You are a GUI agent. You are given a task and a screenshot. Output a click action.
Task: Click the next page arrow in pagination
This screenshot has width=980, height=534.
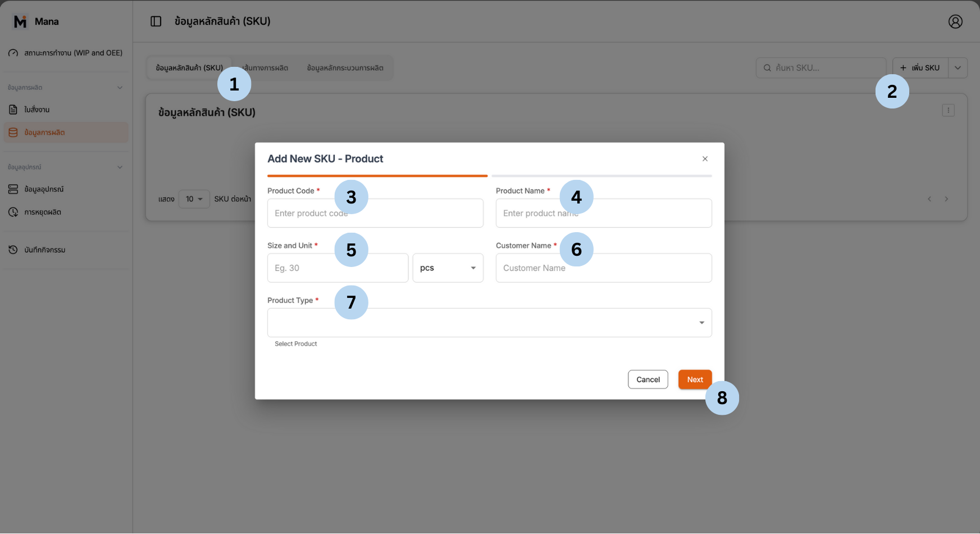point(947,199)
